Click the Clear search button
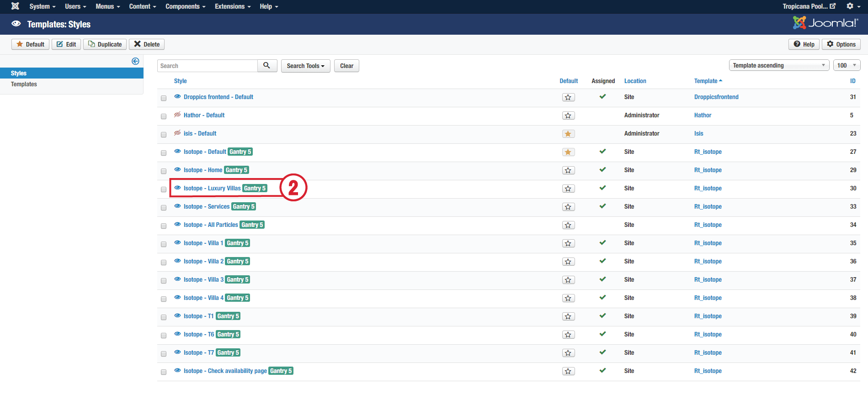Image resolution: width=868 pixels, height=399 pixels. [346, 66]
